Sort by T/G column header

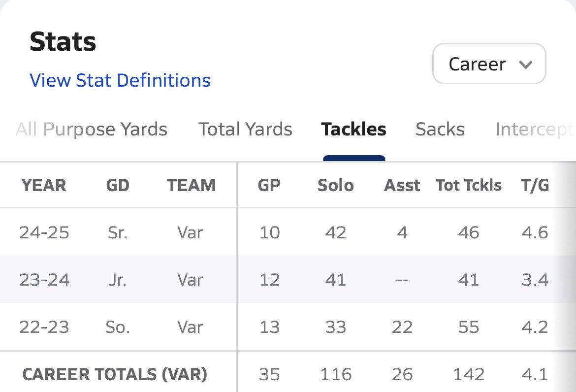535,185
